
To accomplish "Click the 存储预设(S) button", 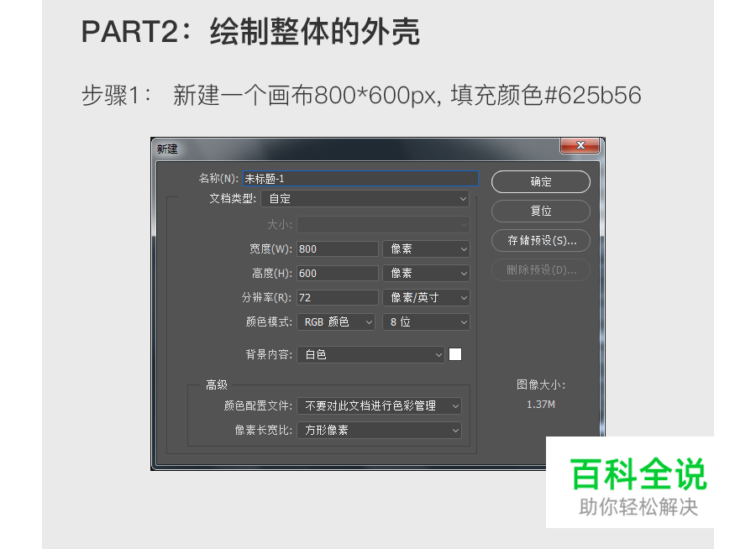I will (540, 240).
